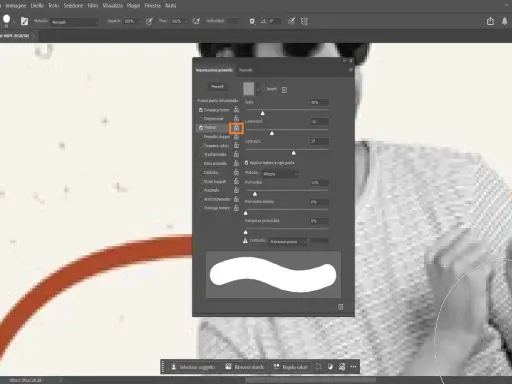The width and height of the screenshot is (512, 384).
Task: Expand the Opacità value dropdown arrow
Action: (x=139, y=22)
